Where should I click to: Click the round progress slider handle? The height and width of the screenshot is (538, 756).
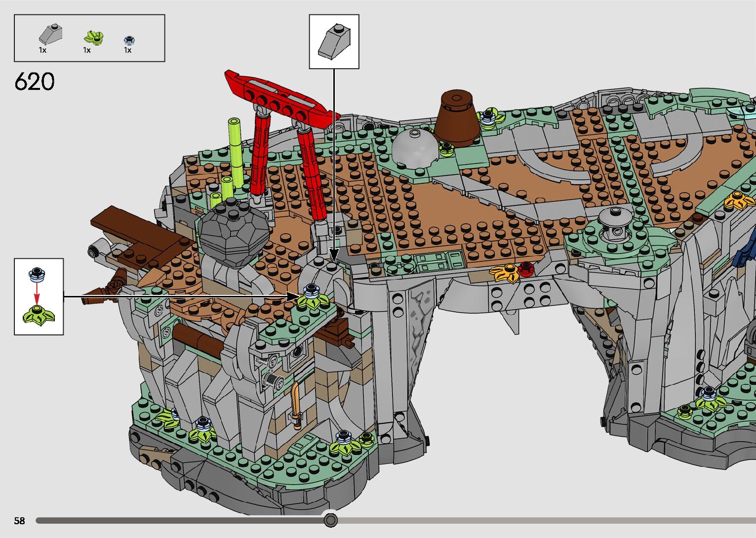tap(330, 520)
